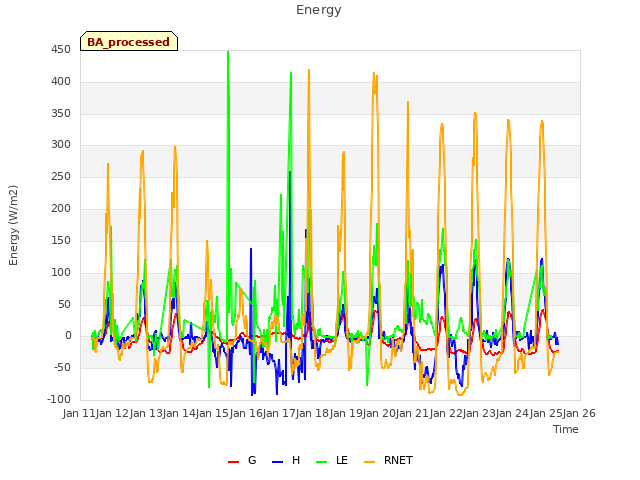Viewport: 640px width, 480px height.
Task: Click the Time x-axis label
Action: pos(566,429)
